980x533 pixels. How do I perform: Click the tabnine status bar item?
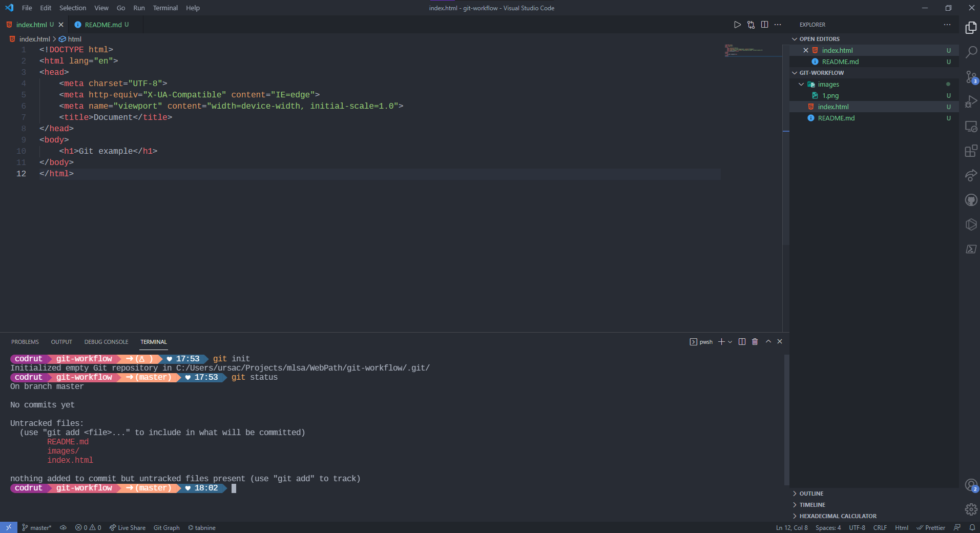point(202,527)
